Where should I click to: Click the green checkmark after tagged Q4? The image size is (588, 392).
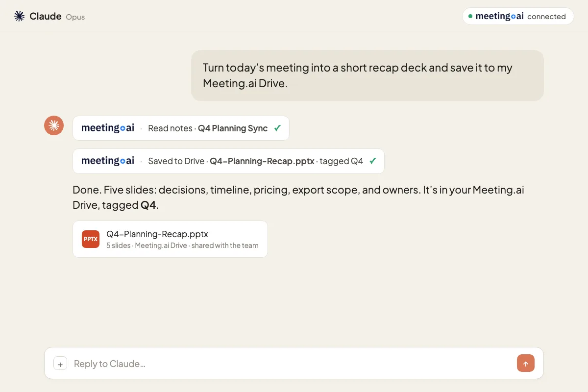point(373,161)
